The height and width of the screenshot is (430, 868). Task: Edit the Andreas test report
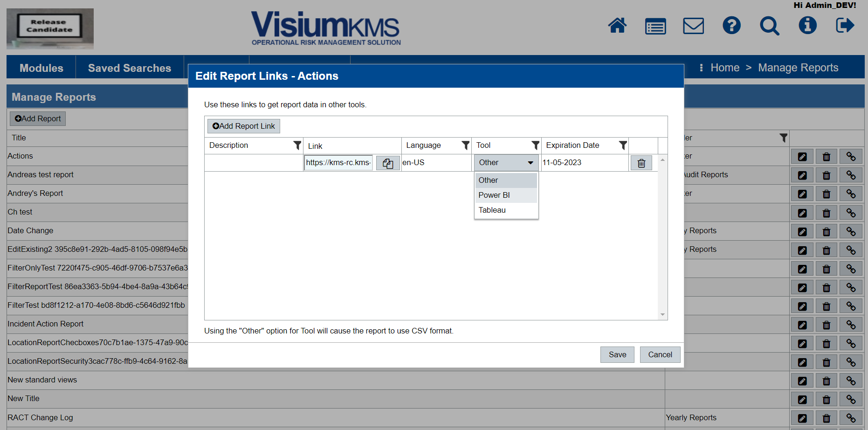tap(802, 175)
